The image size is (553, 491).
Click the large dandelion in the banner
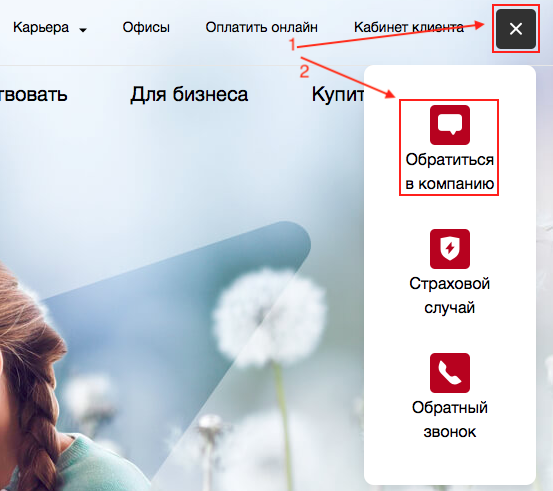point(270,317)
